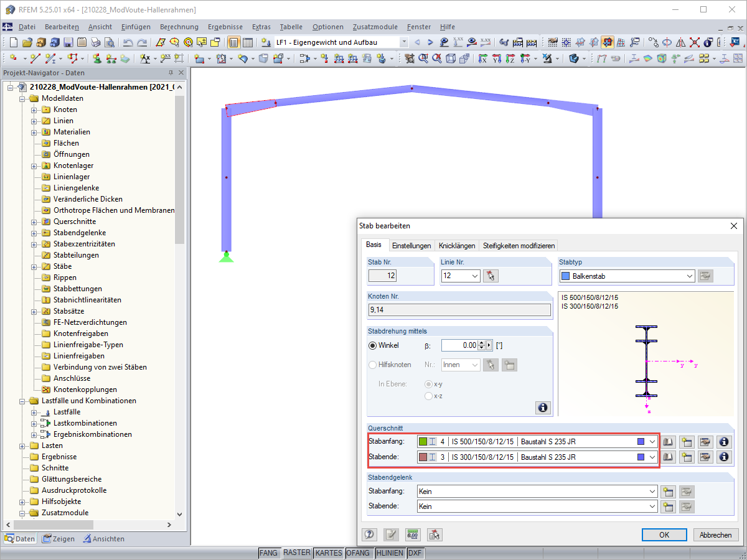Open the LF1 load case dropdown

coord(404,42)
